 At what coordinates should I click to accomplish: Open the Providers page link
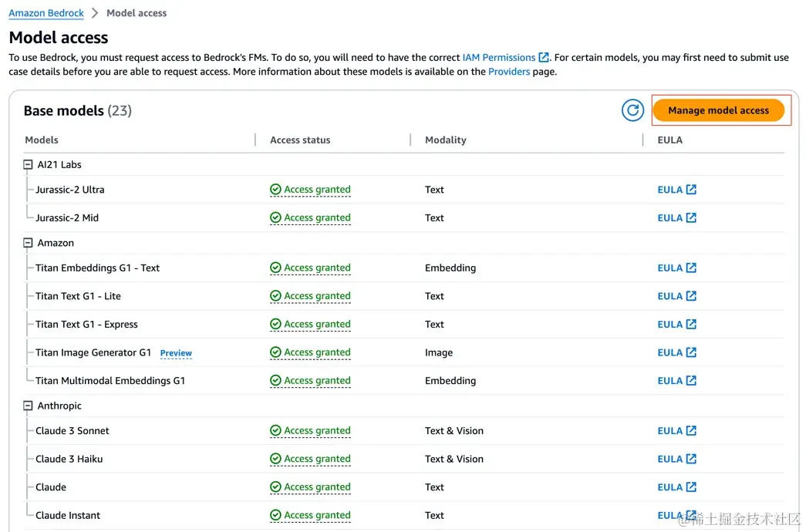[509, 72]
